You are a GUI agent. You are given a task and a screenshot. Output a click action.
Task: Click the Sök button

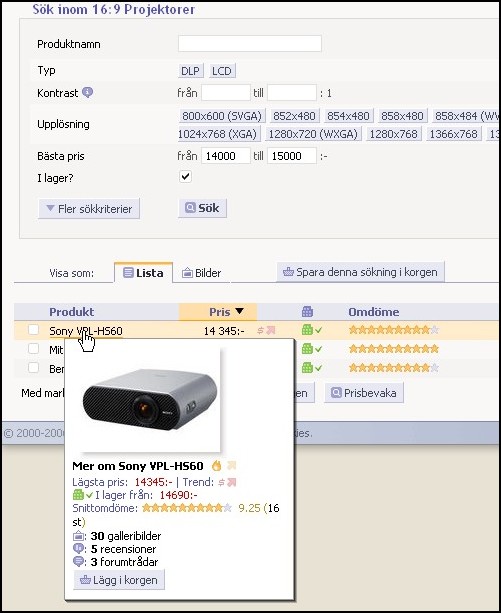(202, 208)
